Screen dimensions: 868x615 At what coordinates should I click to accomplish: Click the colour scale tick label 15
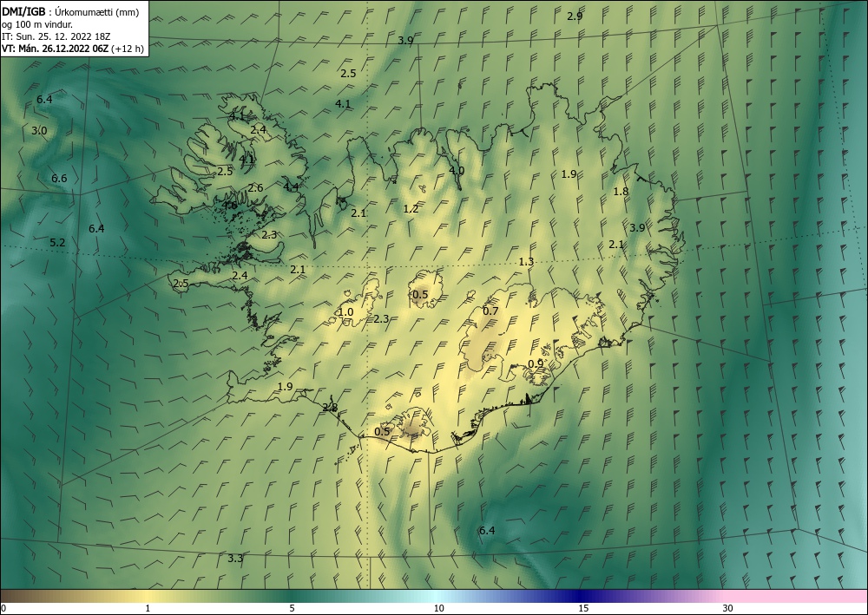(583, 609)
